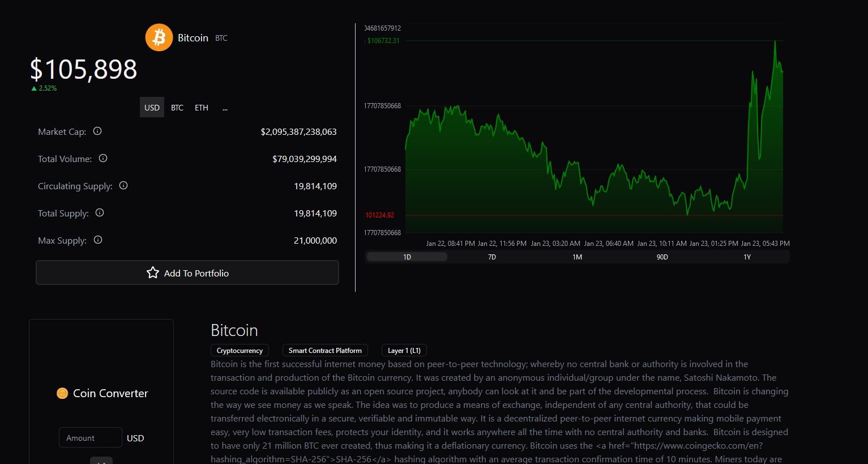The width and height of the screenshot is (868, 464).
Task: Select ETH currency tab
Action: pos(202,107)
